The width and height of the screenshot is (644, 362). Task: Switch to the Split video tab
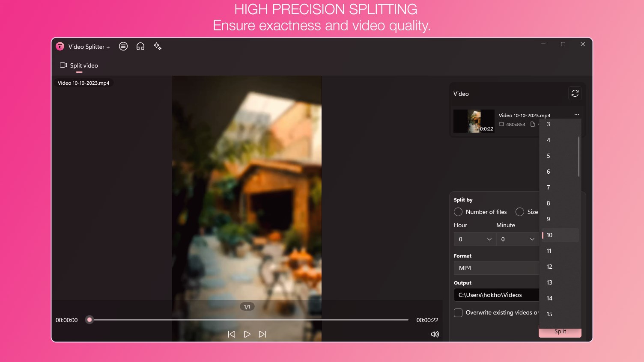(79, 65)
